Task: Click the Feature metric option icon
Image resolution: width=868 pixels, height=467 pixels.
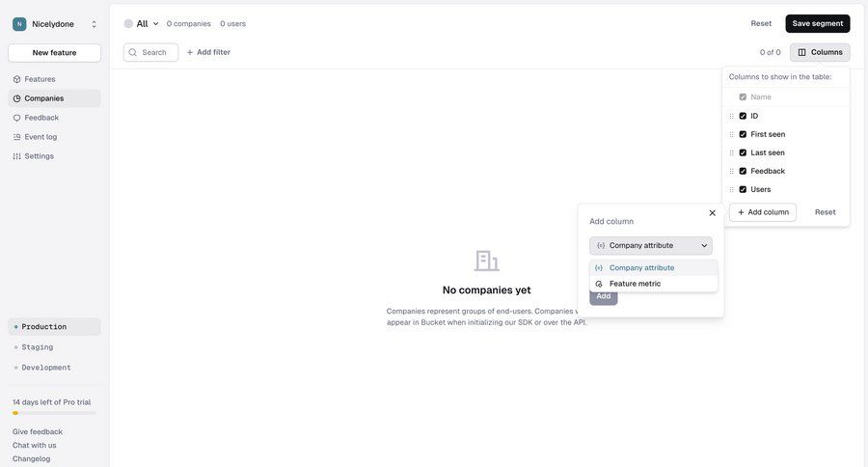Action: [x=599, y=284]
